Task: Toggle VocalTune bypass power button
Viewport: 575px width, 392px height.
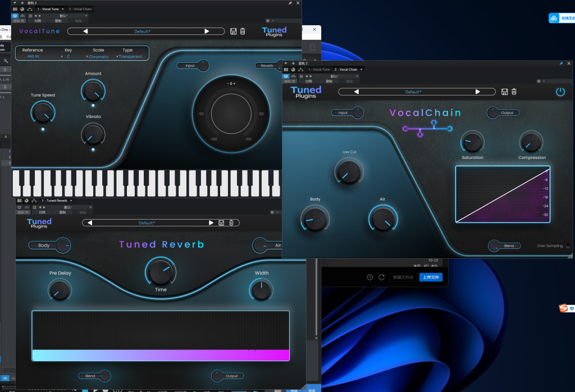Action: pyautogui.click(x=15, y=16)
